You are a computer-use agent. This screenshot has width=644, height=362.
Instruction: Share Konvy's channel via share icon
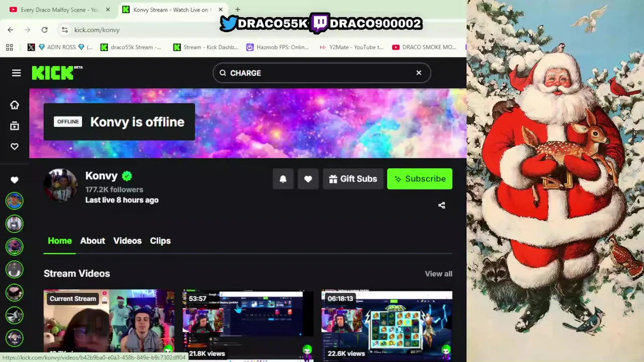coord(441,205)
